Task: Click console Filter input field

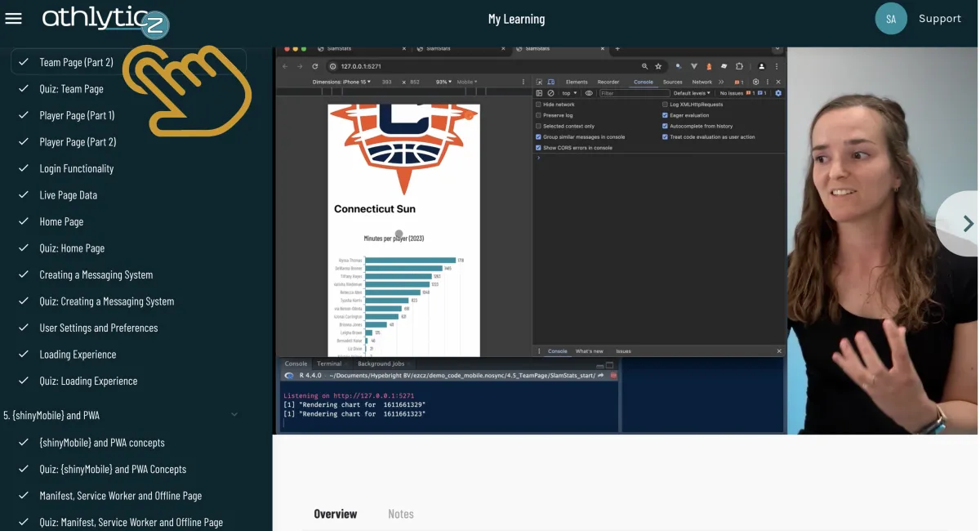Action: 635,93
